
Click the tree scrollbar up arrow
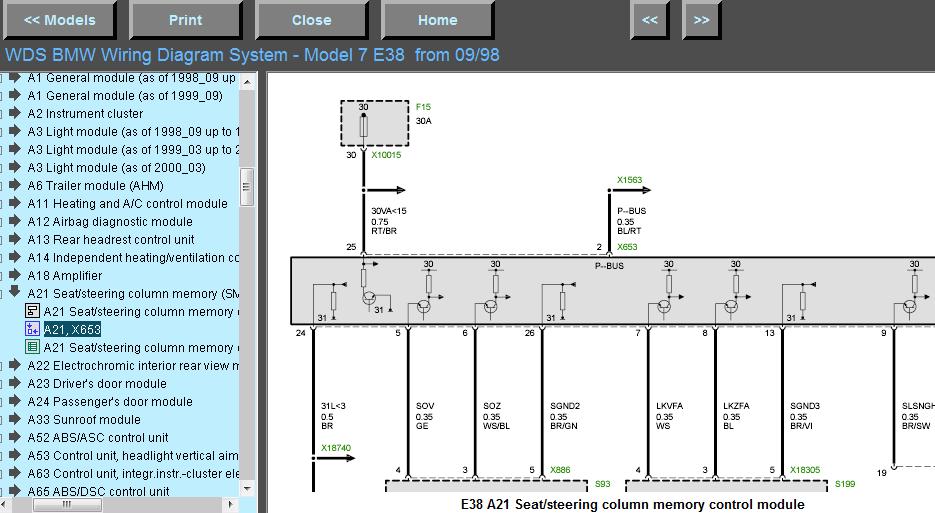[x=247, y=81]
